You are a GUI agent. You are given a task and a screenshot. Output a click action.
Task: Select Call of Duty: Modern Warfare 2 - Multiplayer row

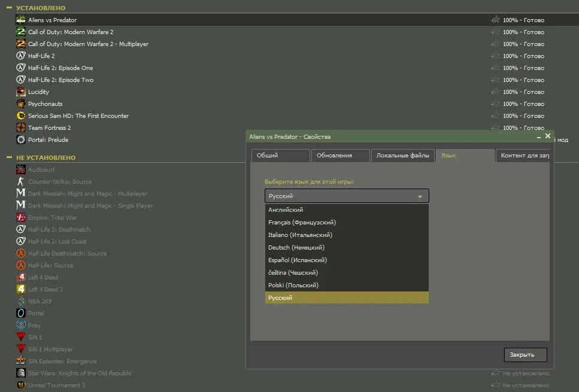88,44
